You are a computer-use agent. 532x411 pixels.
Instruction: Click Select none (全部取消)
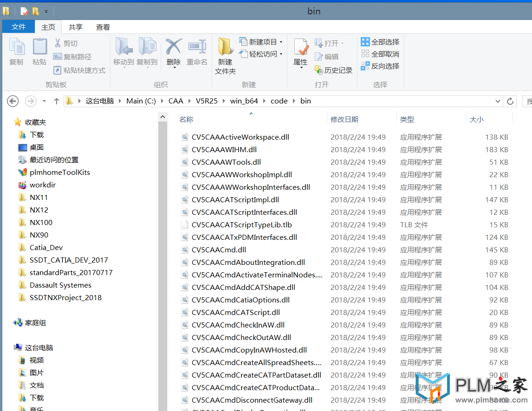(x=380, y=54)
